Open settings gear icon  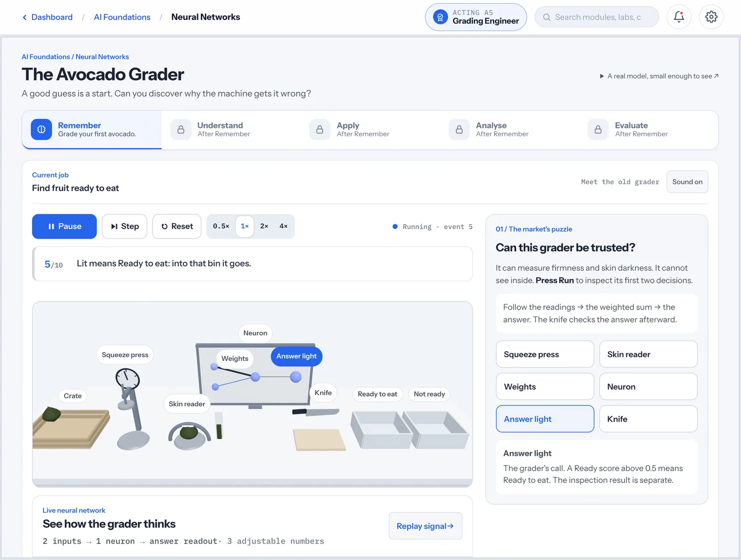tap(711, 17)
